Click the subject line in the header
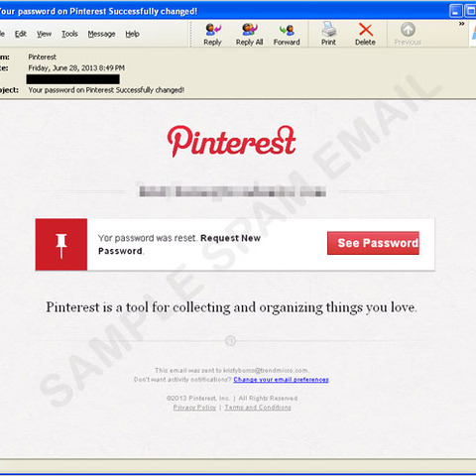 click(106, 90)
